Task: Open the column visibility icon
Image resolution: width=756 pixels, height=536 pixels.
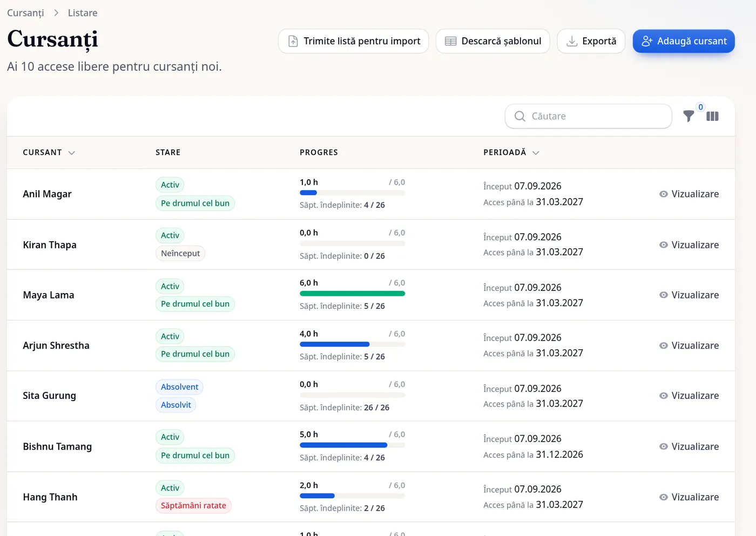Action: (x=712, y=116)
